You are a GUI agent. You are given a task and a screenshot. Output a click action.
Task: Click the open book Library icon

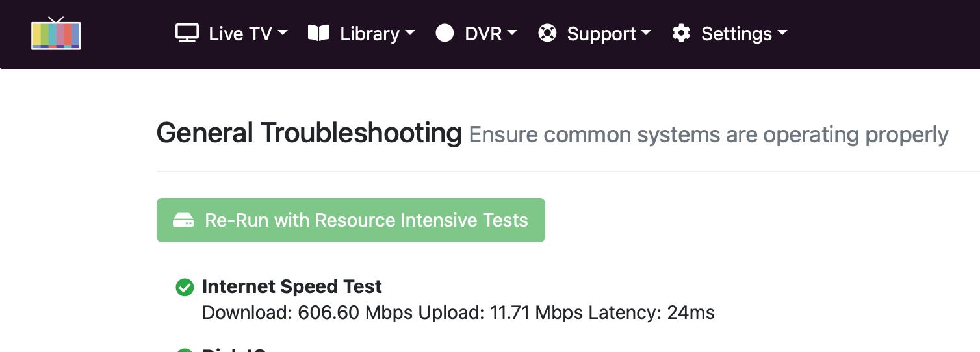[318, 33]
